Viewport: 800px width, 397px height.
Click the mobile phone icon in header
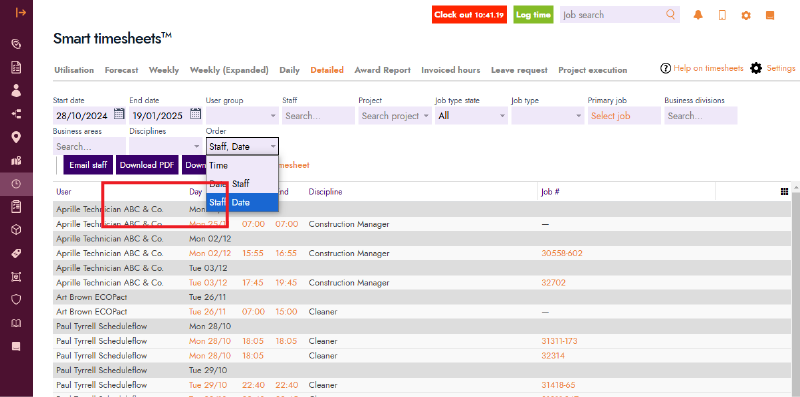tap(722, 15)
